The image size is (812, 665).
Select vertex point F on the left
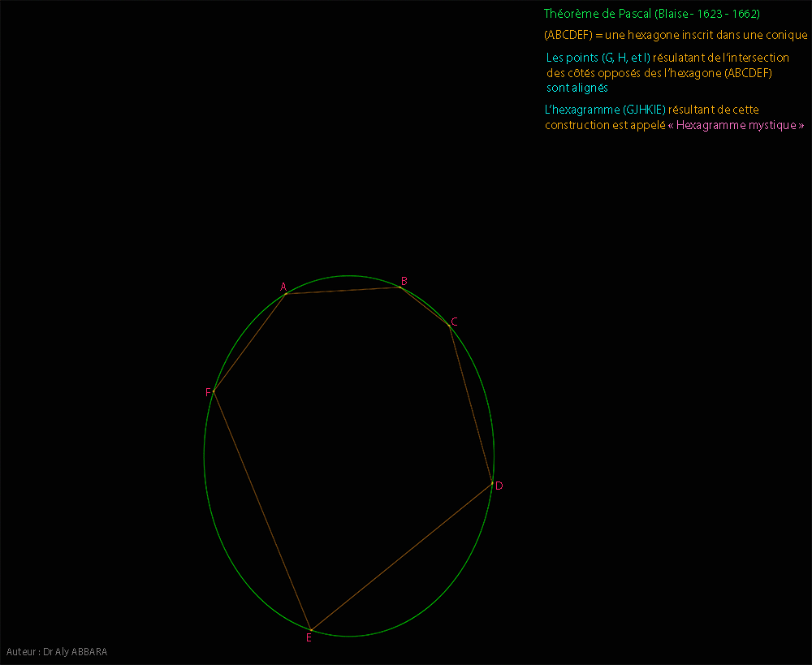(214, 391)
